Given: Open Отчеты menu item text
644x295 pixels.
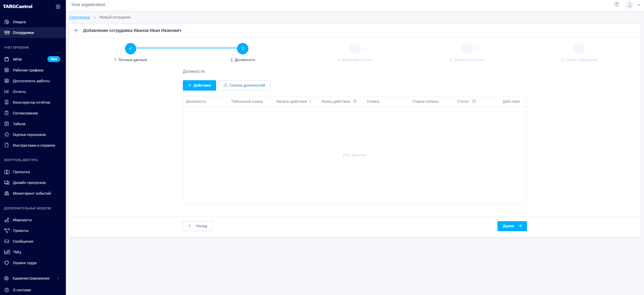Looking at the screenshot, I should [x=19, y=92].
